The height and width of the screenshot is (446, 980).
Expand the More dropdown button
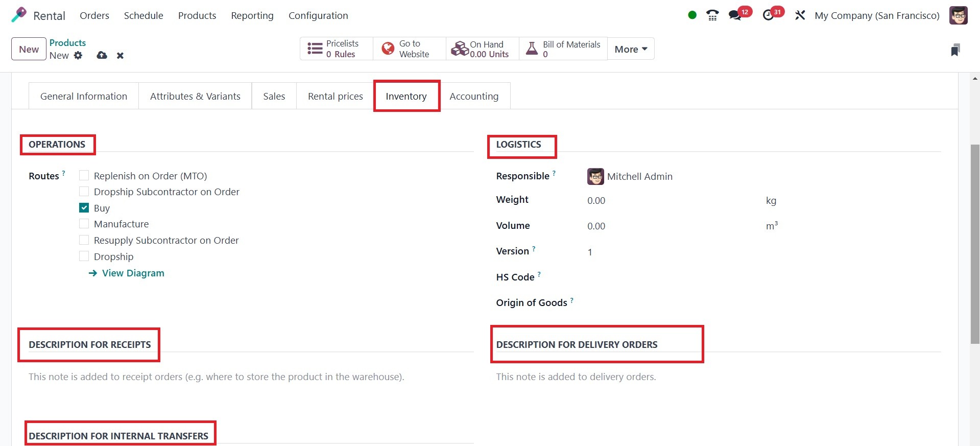[x=631, y=49]
